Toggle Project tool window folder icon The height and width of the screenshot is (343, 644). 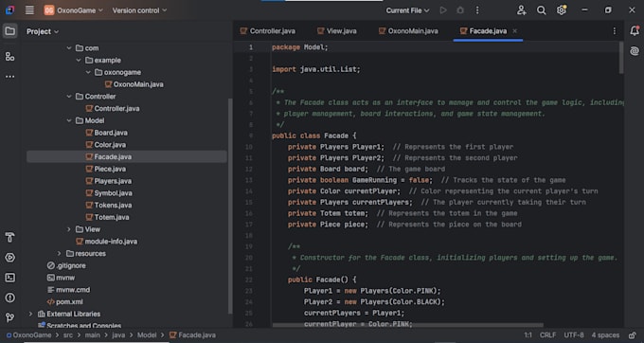[x=9, y=31]
